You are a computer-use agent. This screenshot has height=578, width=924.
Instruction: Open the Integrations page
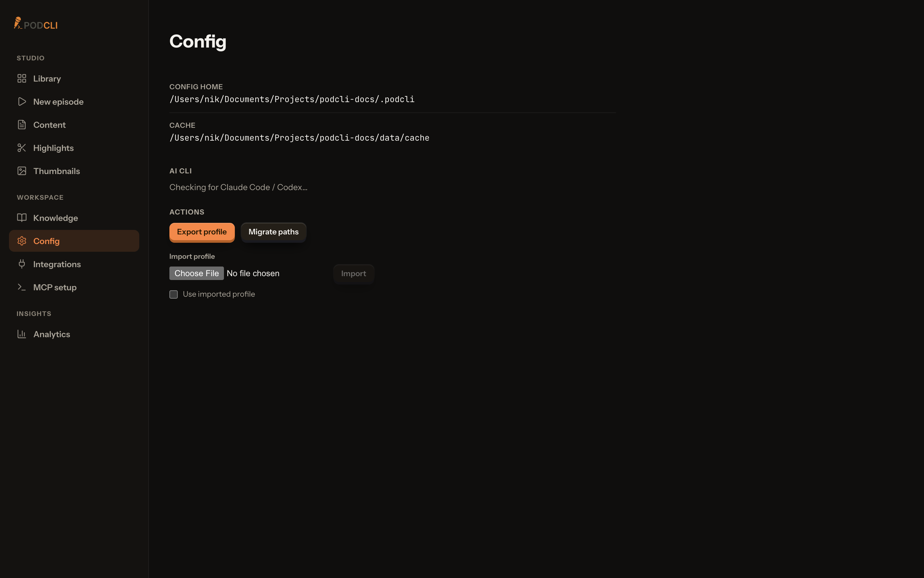[x=74, y=264]
